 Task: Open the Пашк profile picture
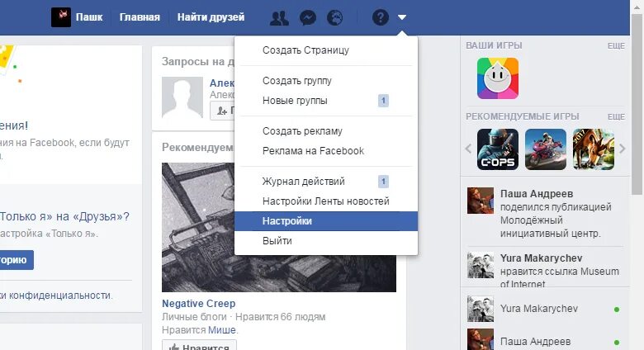[61, 17]
